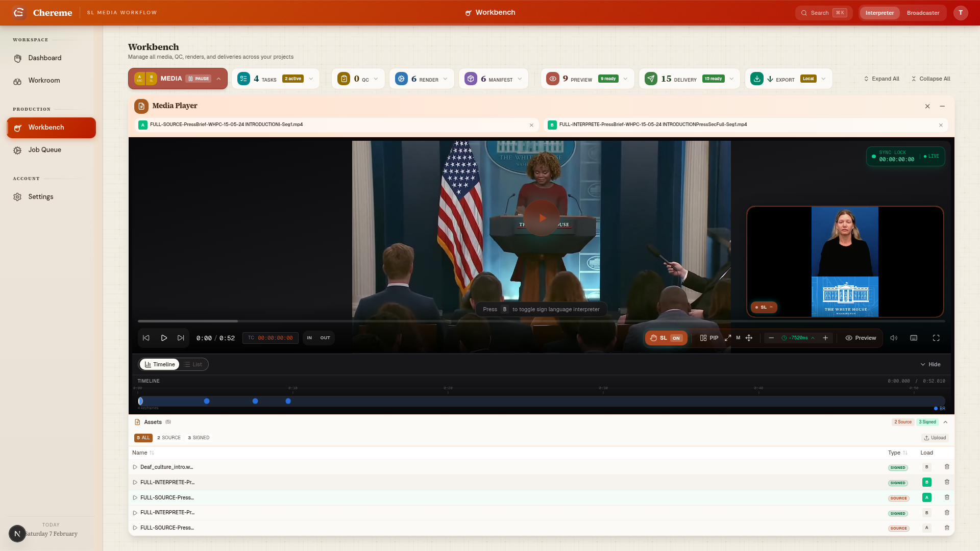
Task: Select the Manifest cube icon
Action: click(470, 78)
